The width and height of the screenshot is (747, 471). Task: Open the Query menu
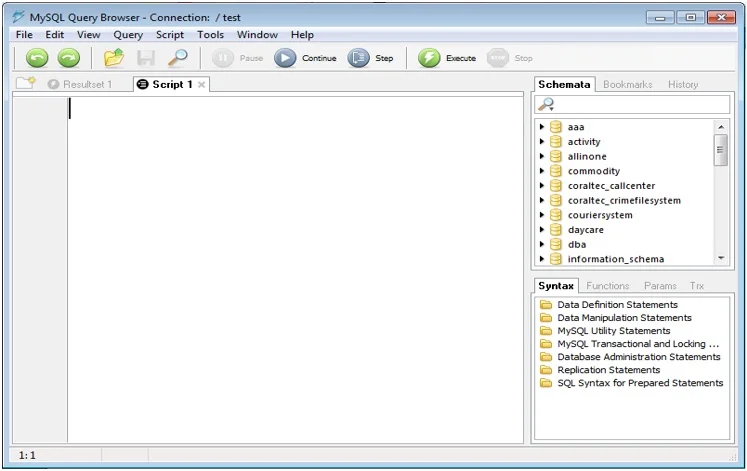coord(128,35)
